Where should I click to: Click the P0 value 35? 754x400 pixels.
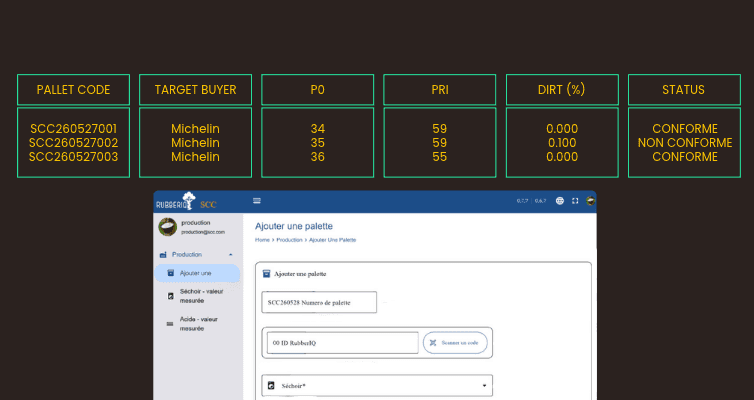[317, 143]
